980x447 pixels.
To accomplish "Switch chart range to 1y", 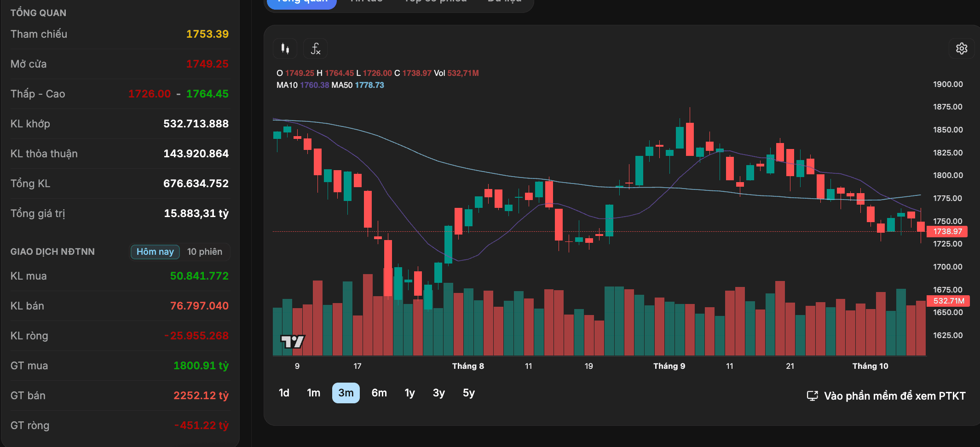I will pyautogui.click(x=409, y=393).
